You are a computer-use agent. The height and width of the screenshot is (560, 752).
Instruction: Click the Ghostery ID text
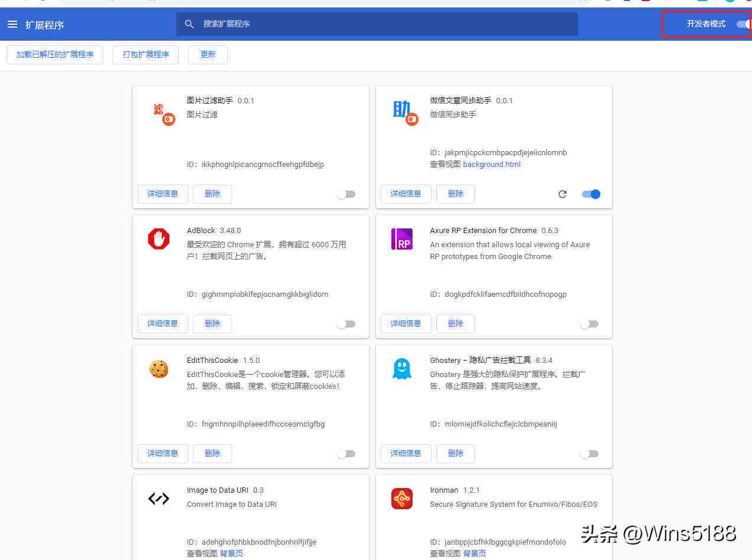493,424
